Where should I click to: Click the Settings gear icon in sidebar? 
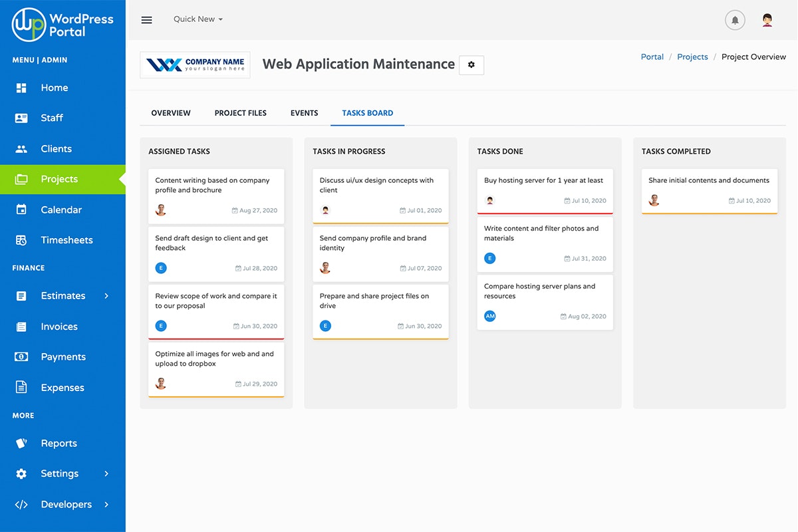point(21,473)
